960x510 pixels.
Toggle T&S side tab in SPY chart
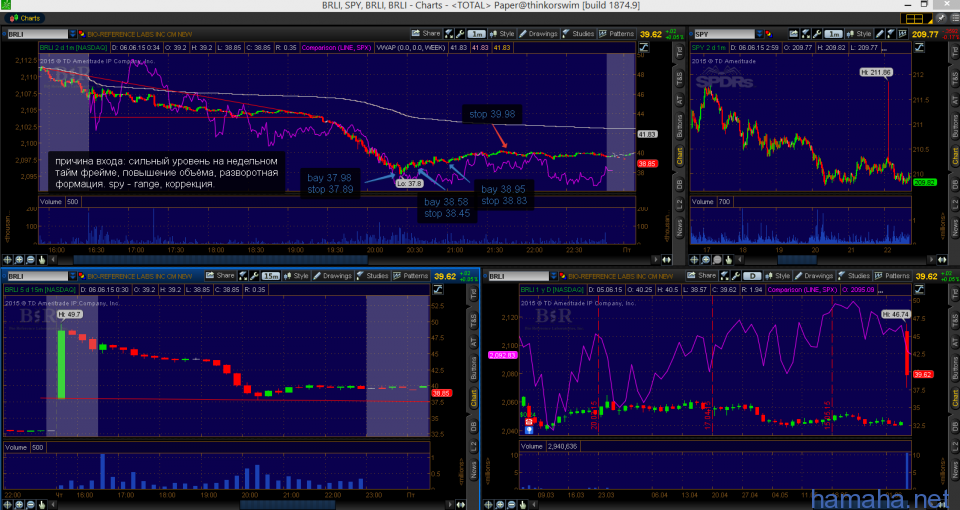click(x=954, y=77)
